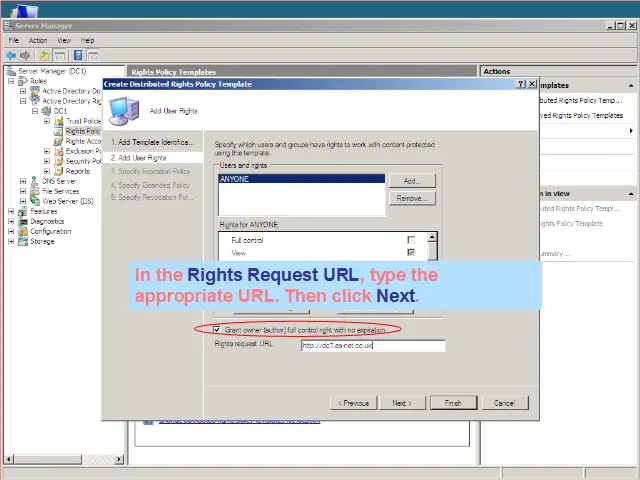The height and width of the screenshot is (480, 640).
Task: Click the File Services icon
Action: coord(35,191)
